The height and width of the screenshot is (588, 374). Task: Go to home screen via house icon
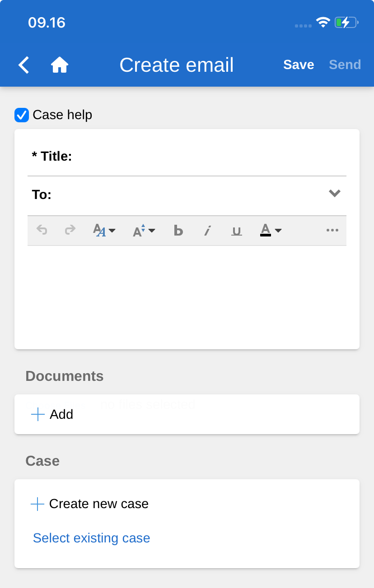(59, 65)
